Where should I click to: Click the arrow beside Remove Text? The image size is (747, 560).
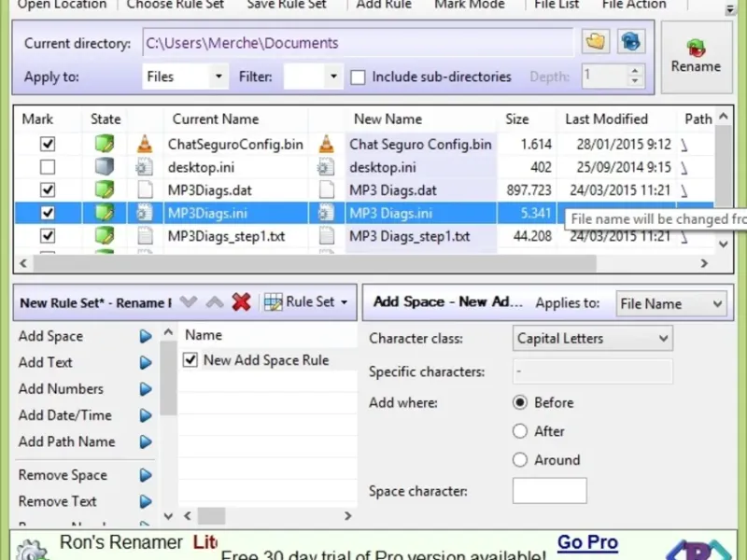point(146,501)
